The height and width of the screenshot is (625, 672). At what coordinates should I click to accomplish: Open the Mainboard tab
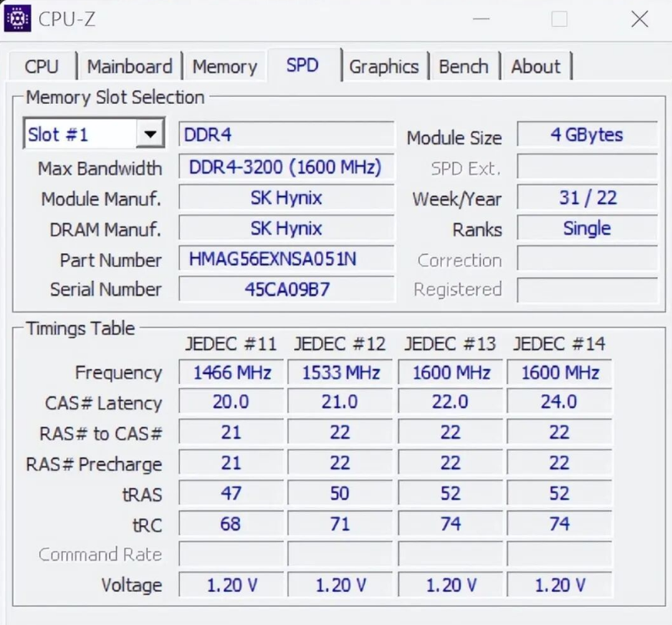tap(129, 67)
